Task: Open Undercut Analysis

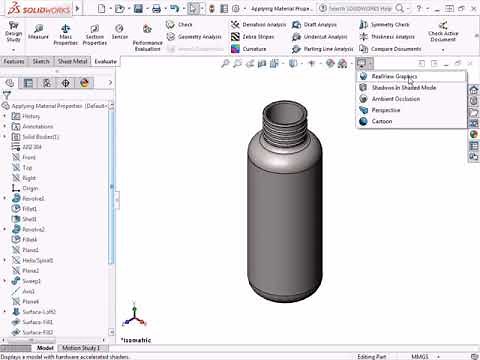Action: click(320, 37)
